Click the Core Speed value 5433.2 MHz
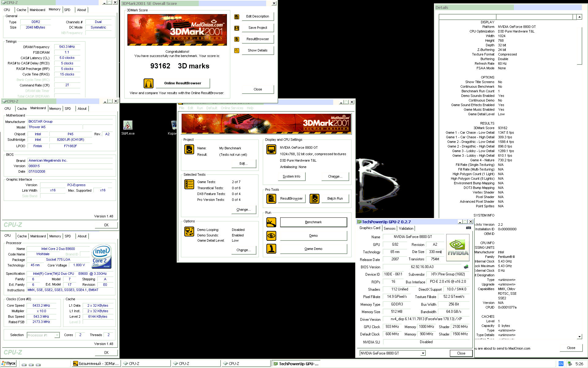The width and height of the screenshot is (588, 368). [41, 305]
